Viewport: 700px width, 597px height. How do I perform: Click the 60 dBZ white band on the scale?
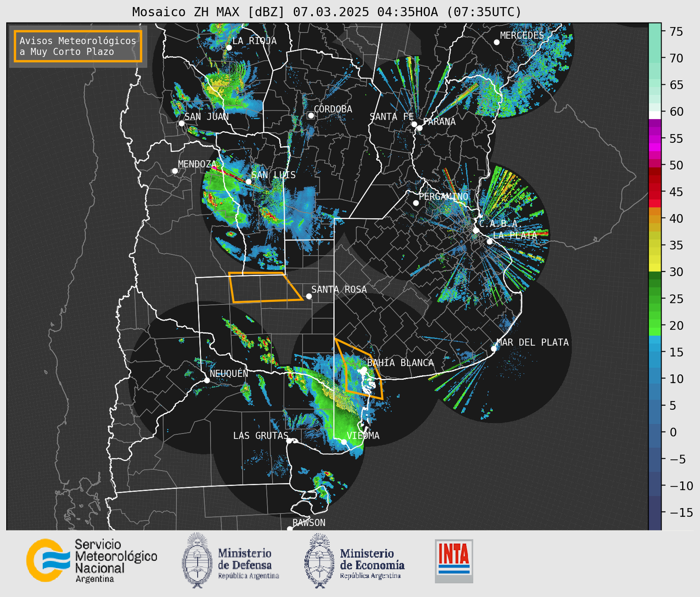pos(655,115)
